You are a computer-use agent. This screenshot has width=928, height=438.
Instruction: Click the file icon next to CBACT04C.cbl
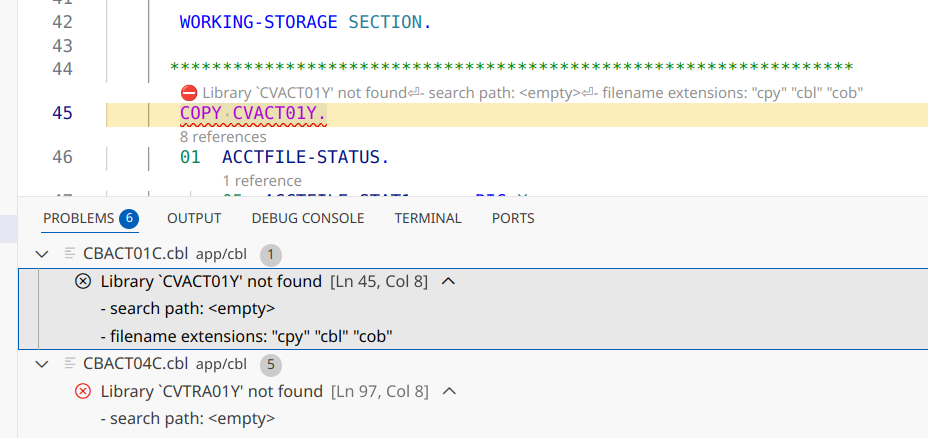click(x=70, y=363)
